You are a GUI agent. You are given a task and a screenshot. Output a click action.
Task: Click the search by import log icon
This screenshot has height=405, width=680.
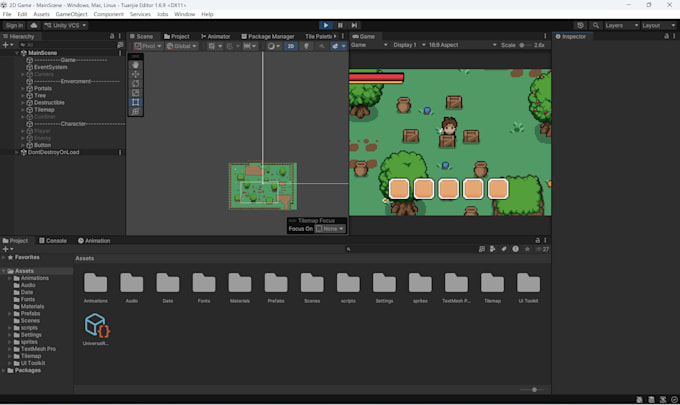515,249
